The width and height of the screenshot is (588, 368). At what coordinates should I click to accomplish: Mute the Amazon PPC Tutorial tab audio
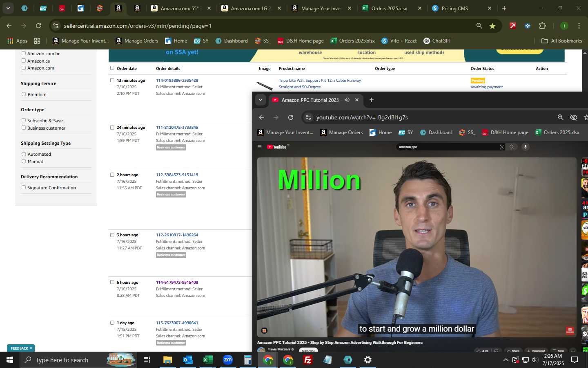tap(347, 100)
